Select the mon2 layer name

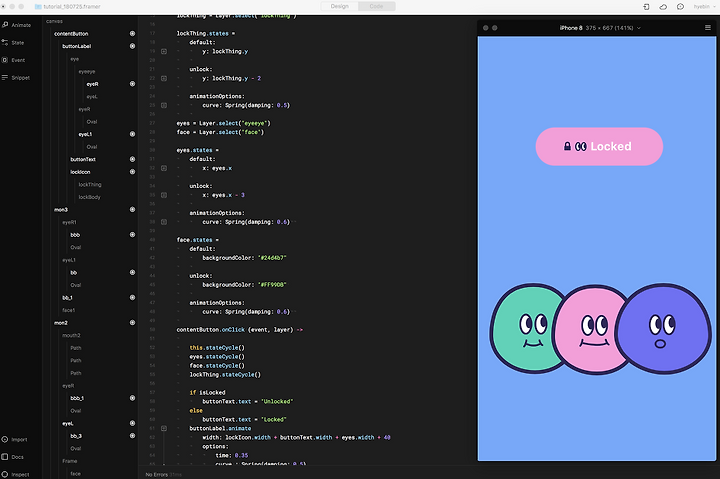click(x=61, y=323)
